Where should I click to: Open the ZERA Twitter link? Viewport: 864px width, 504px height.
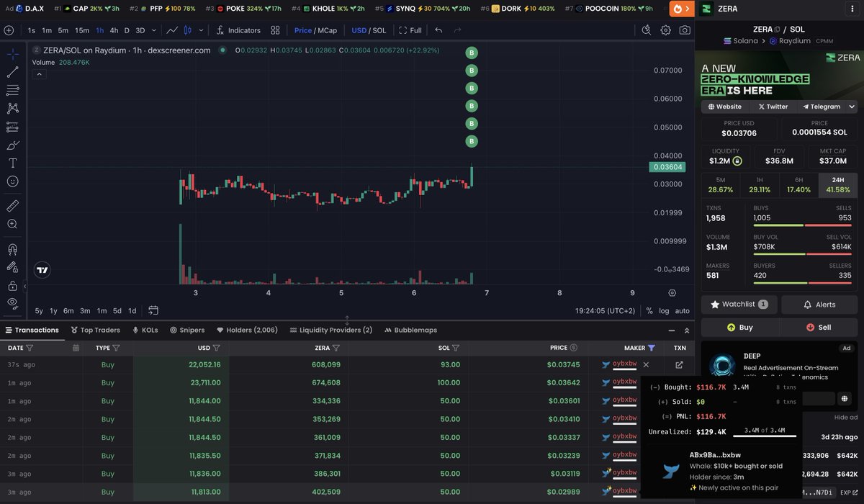(x=773, y=107)
